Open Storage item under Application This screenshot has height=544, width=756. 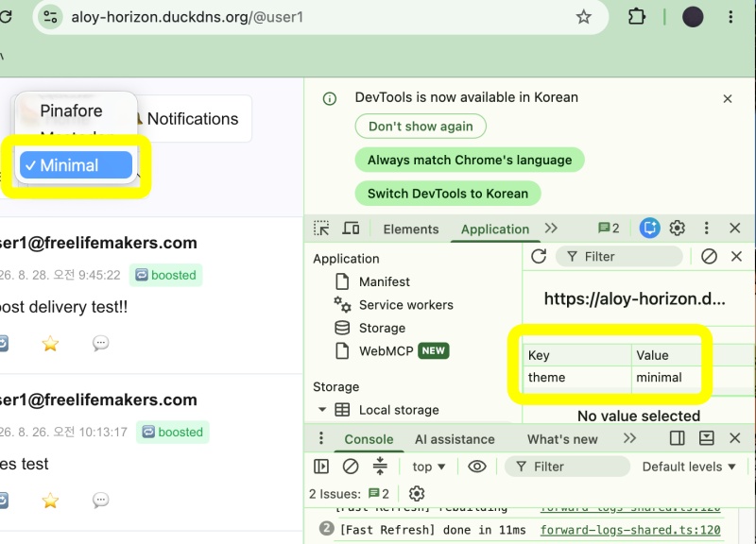(382, 328)
